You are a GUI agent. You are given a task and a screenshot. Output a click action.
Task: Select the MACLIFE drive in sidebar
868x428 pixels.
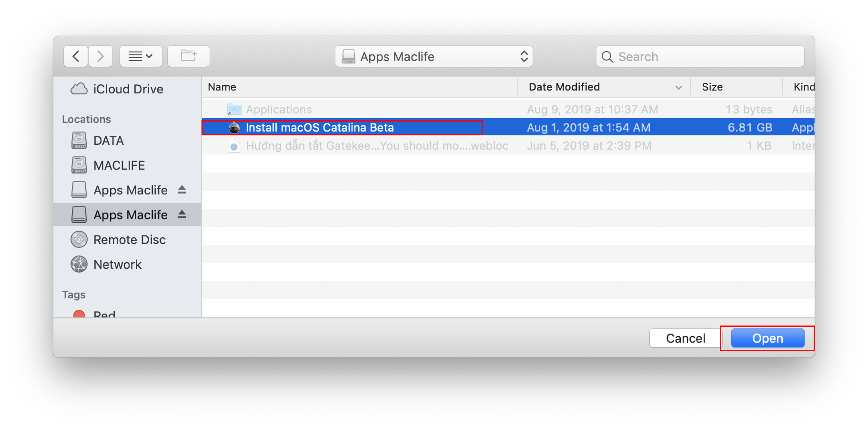pyautogui.click(x=119, y=165)
